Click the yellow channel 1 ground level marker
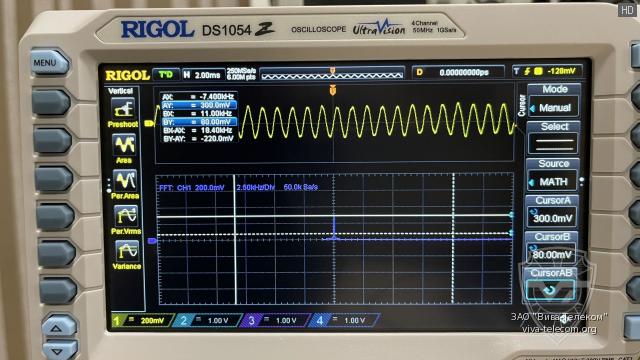This screenshot has width=640, height=360. pos(149,123)
